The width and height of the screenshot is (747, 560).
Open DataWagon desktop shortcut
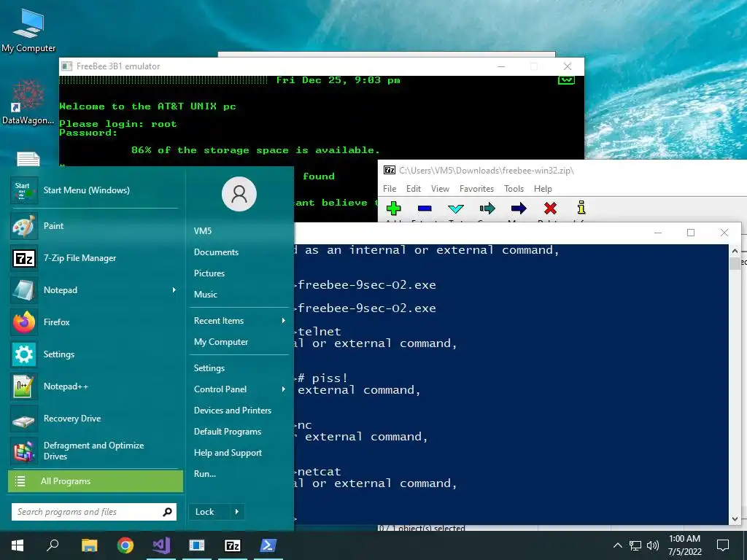(28, 102)
